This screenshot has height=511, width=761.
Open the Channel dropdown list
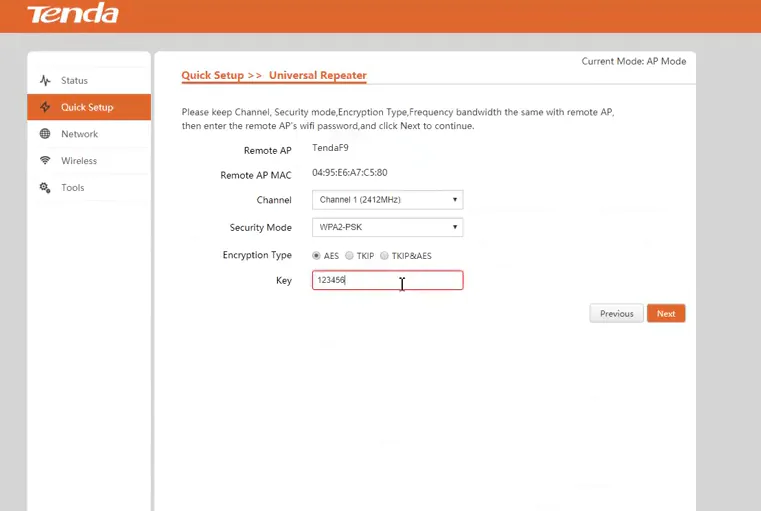[386, 200]
